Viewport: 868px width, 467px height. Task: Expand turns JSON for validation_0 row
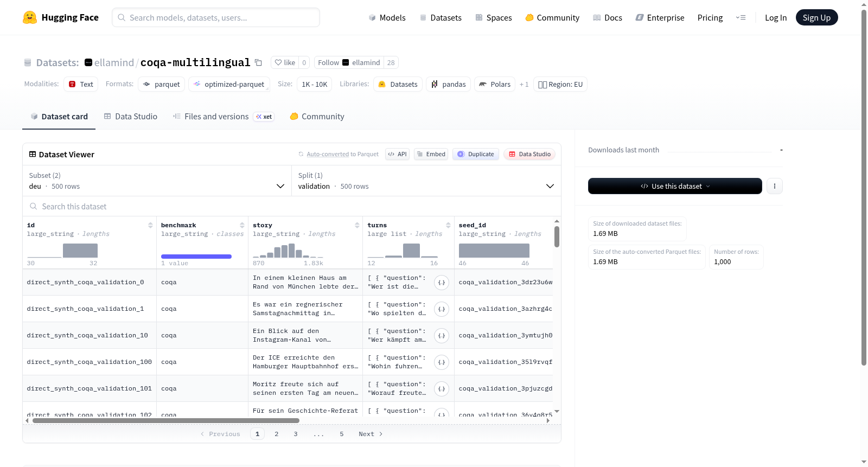(442, 283)
